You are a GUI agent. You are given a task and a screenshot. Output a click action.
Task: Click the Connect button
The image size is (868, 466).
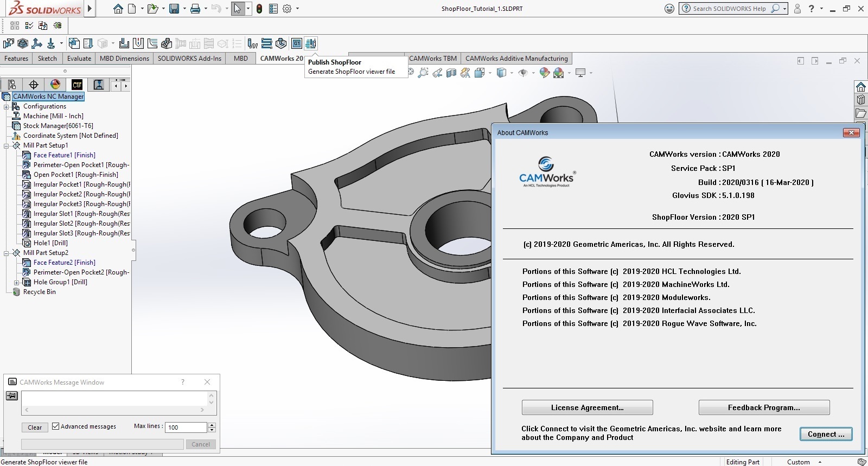click(x=826, y=434)
